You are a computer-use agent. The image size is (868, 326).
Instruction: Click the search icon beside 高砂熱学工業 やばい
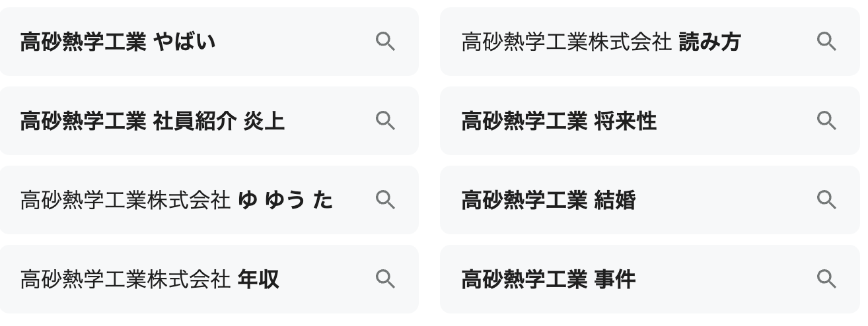pyautogui.click(x=385, y=42)
